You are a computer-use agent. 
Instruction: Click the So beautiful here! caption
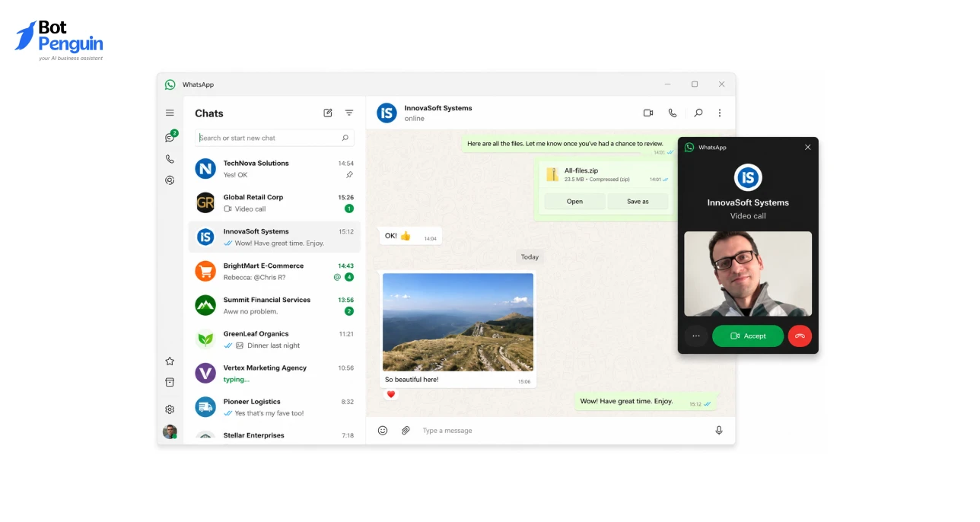412,380
